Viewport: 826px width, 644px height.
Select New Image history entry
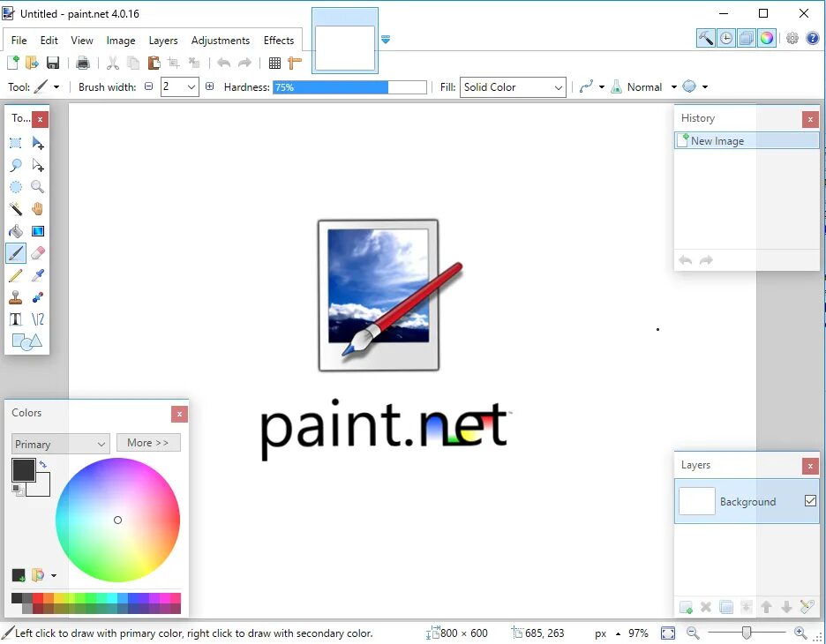tap(747, 140)
